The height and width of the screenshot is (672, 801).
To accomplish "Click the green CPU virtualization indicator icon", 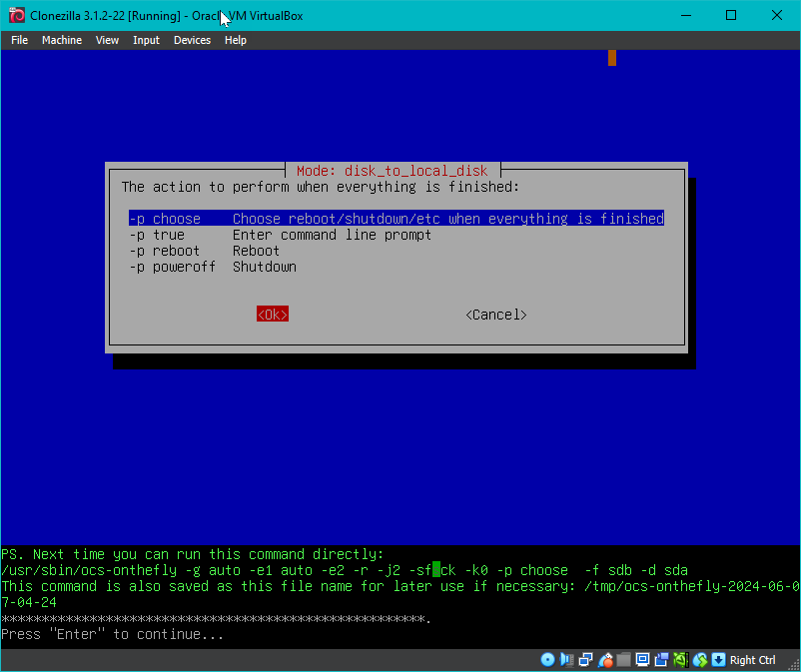I will tap(680, 660).
